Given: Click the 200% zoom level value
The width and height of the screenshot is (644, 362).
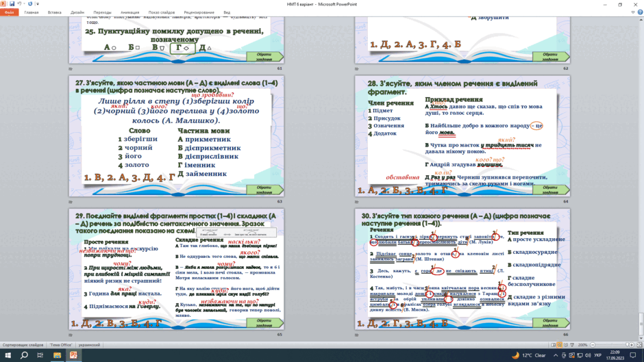Looking at the screenshot, I should point(582,345).
